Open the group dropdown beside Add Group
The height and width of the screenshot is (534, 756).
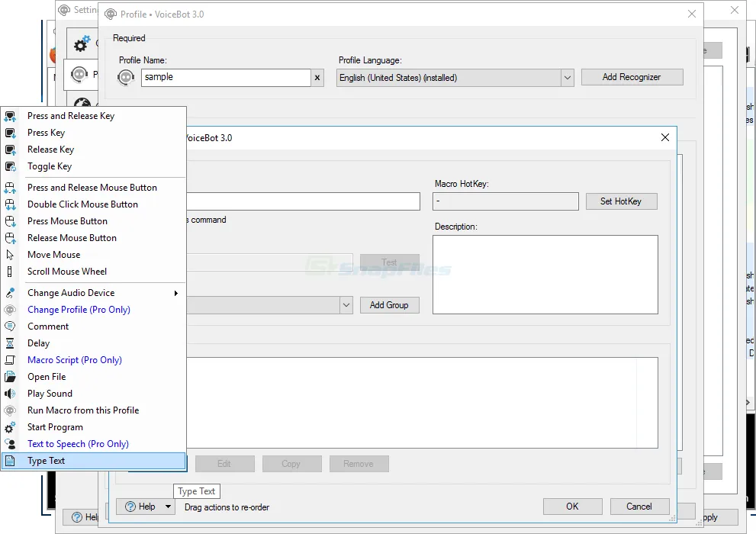tap(346, 305)
